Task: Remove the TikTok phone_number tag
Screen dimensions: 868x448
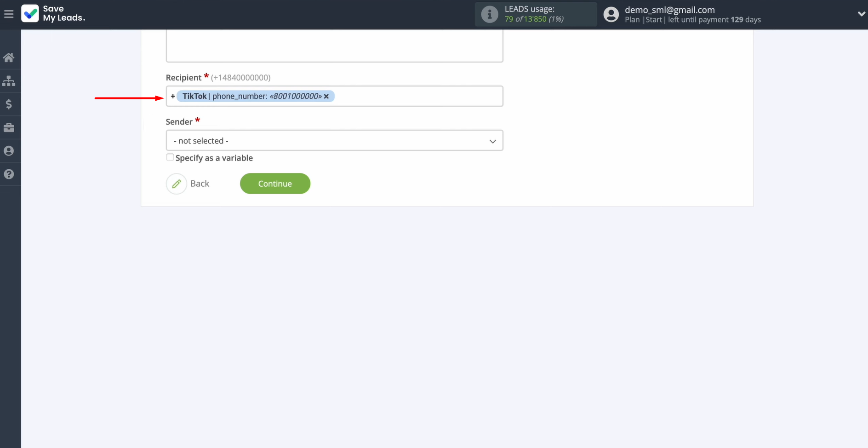Action: 326,96
